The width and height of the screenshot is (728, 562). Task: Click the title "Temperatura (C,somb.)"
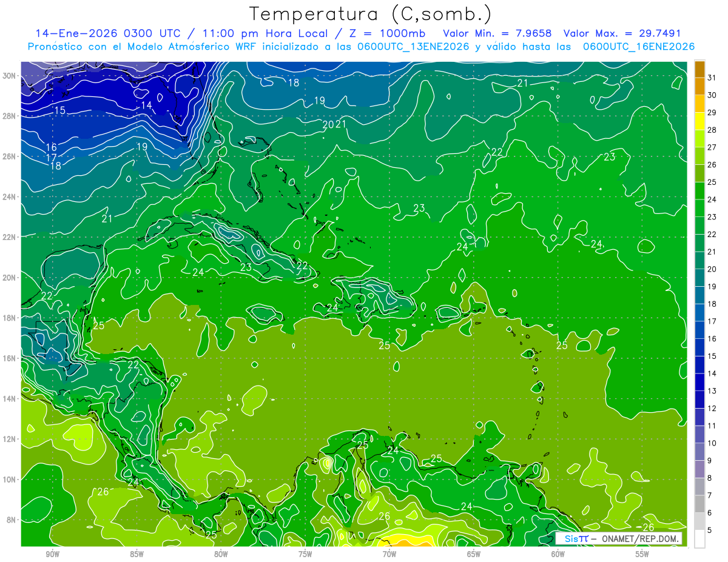point(369,14)
